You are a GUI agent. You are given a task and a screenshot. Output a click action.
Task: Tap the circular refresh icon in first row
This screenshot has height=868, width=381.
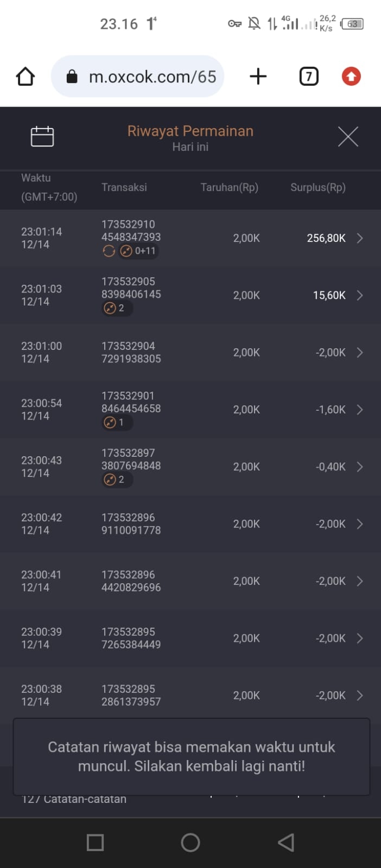coord(109,251)
